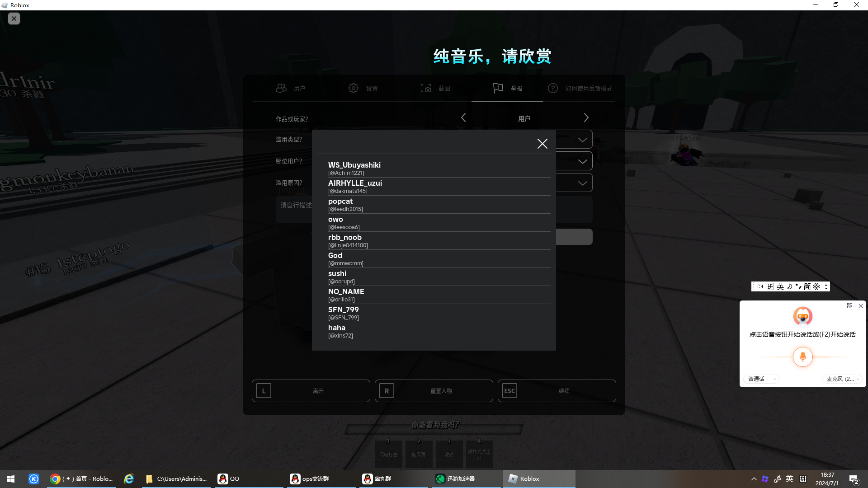Viewport: 868px width, 488px height.
Task: Open the ops交流群 QQ chat window
Action: (x=321, y=479)
